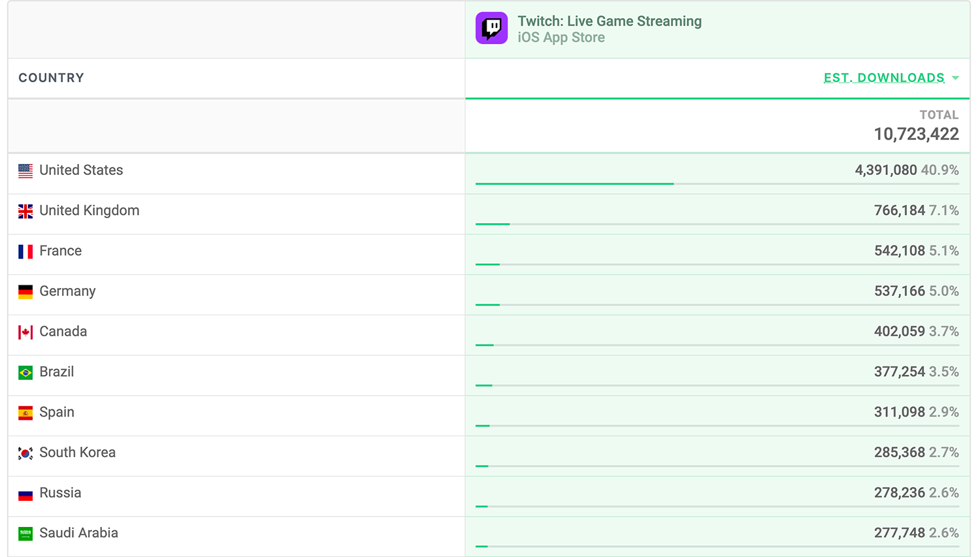Select the total downloads value 10,723,422
The width and height of the screenshot is (980, 557).
pyautogui.click(x=916, y=134)
